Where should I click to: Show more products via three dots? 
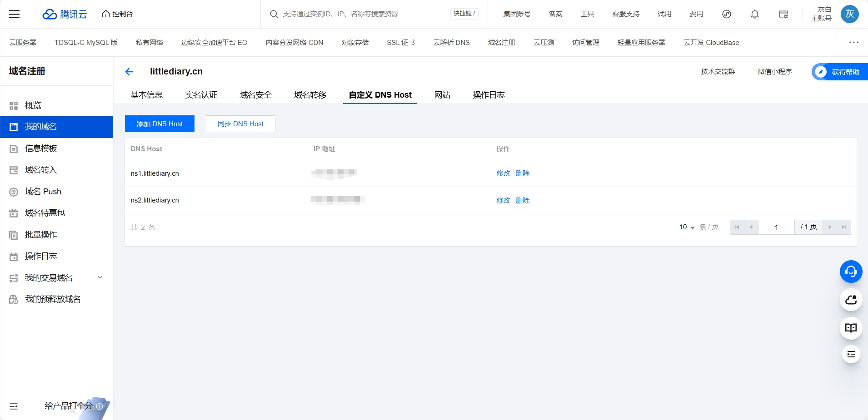pyautogui.click(x=854, y=42)
